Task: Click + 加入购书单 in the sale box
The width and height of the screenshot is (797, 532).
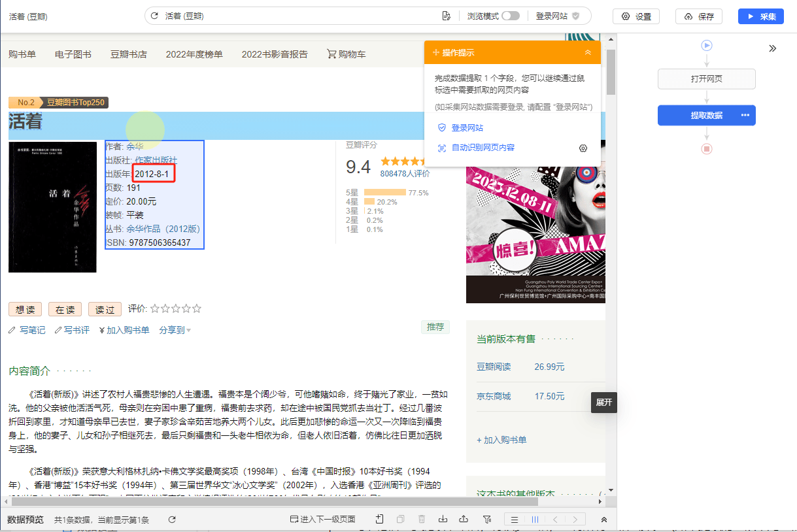Action: (x=501, y=440)
